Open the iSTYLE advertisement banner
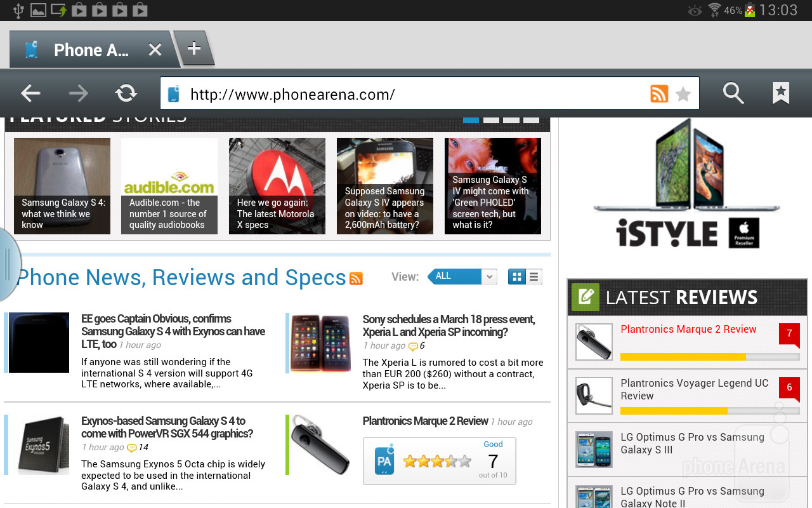 [x=686, y=184]
